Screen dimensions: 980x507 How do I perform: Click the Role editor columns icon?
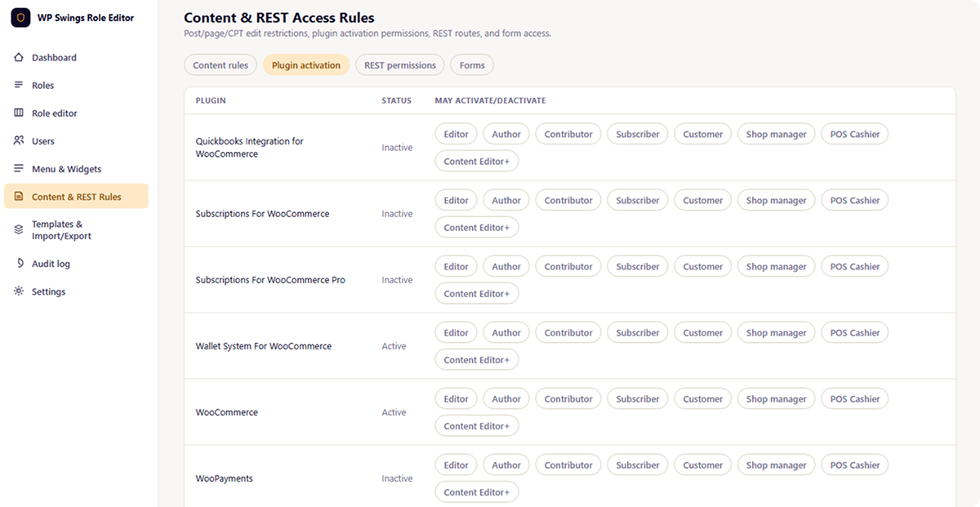point(19,113)
